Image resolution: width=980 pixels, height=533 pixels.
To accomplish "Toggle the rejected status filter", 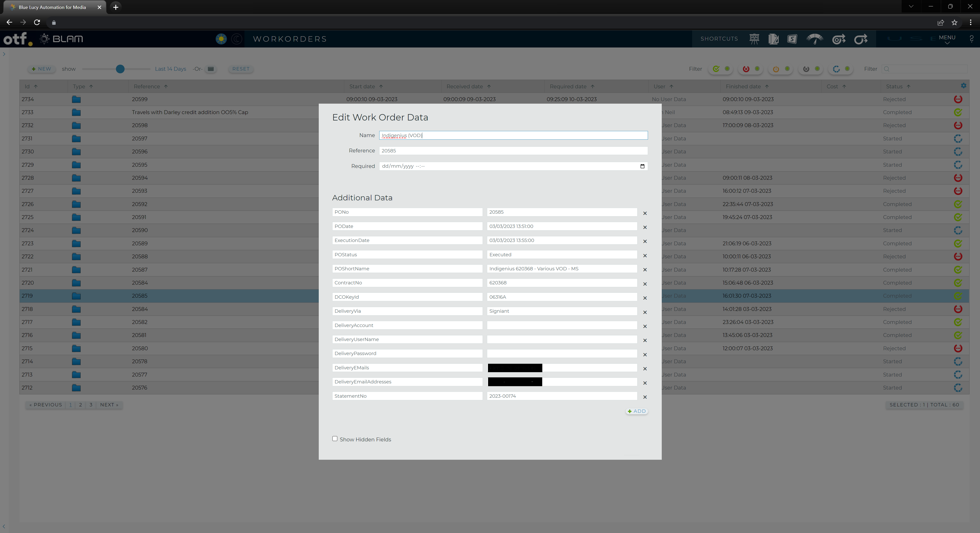I will (x=746, y=69).
